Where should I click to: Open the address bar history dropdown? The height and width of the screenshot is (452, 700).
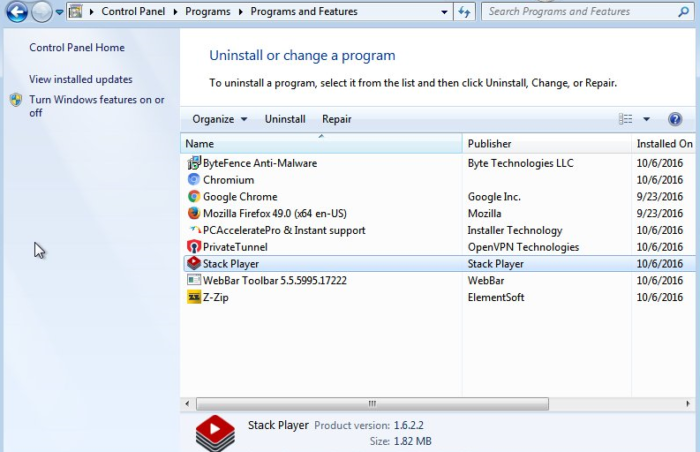(x=444, y=12)
